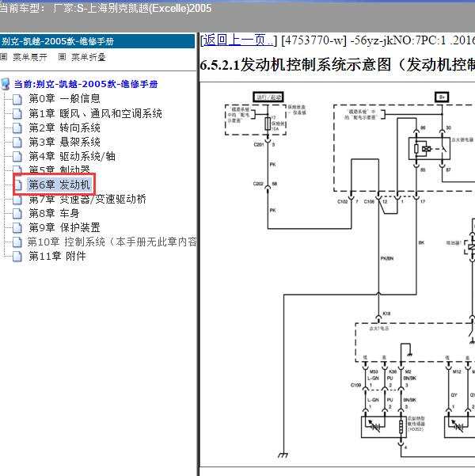Click the 菜单展开 expand-all button
The image size is (475, 476).
[x=30, y=57]
